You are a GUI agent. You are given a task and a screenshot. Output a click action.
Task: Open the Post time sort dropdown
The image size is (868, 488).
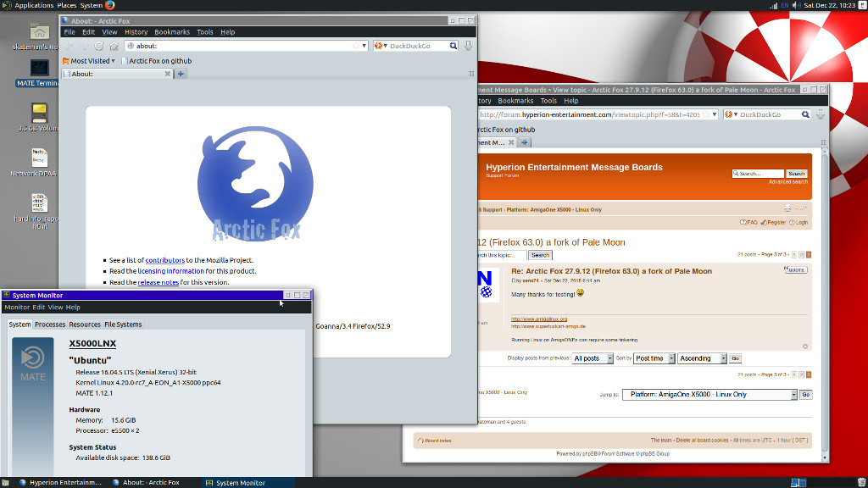pyautogui.click(x=654, y=358)
